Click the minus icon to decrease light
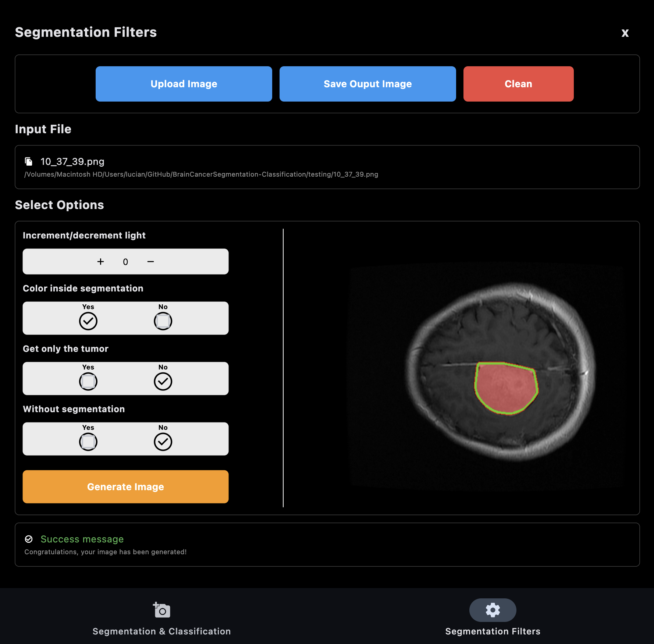Image resolution: width=654 pixels, height=644 pixels. coord(150,262)
